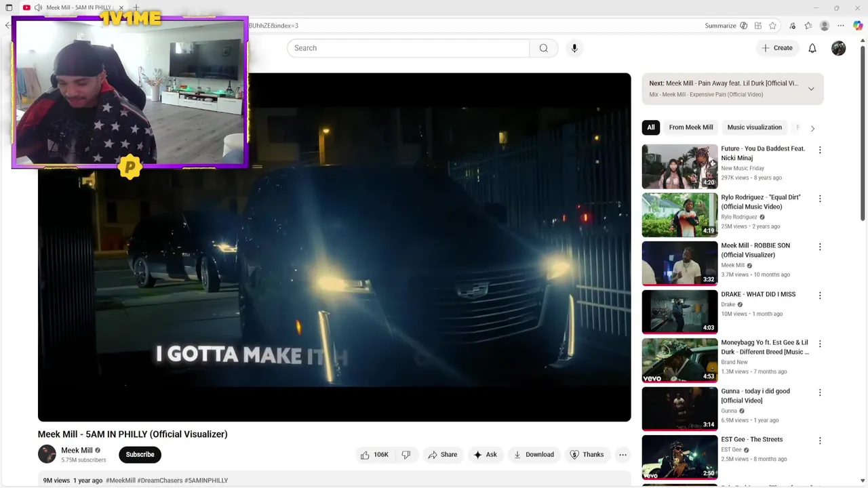Open the Copilot sidebar icon
This screenshot has width=868, height=488.
858,26
